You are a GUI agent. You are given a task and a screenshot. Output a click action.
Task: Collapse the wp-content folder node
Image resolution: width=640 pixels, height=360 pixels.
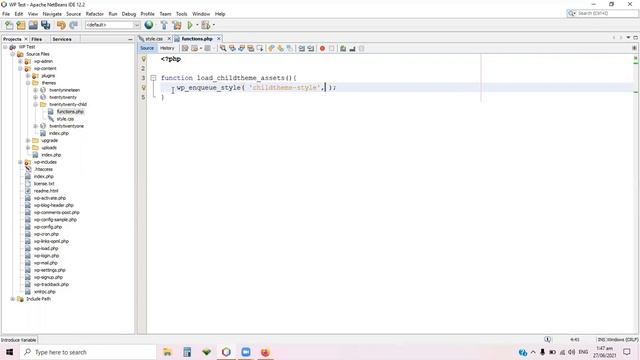[x=20, y=69]
